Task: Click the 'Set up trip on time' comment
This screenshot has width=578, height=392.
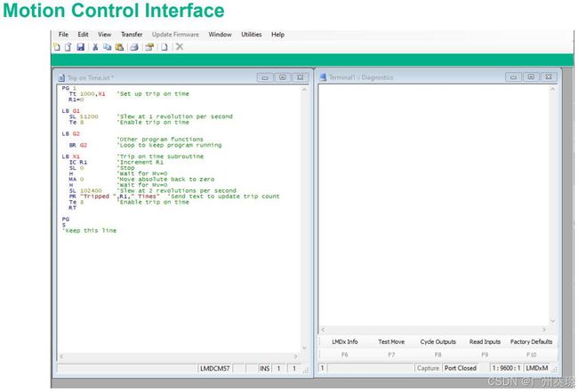Action: click(x=153, y=94)
